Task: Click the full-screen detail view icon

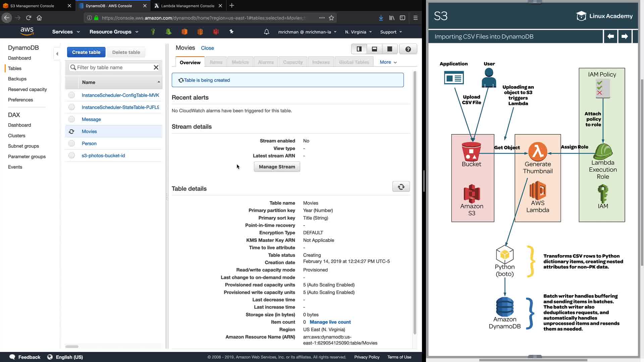Action: pos(390,49)
